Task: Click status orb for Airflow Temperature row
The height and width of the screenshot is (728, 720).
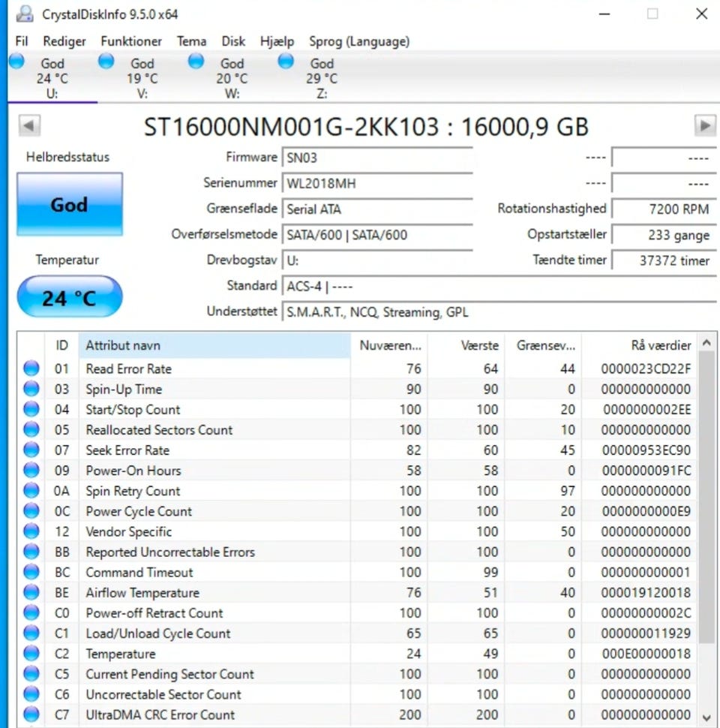Action: coord(31,592)
